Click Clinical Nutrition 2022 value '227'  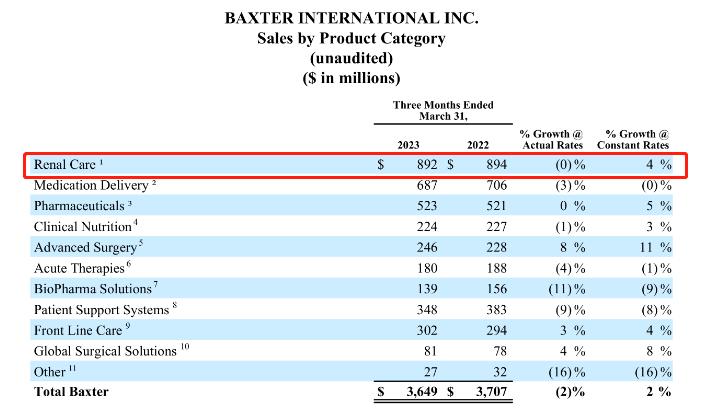pyautogui.click(x=496, y=226)
